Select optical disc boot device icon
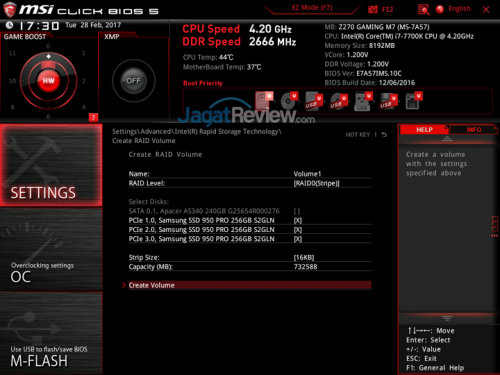This screenshot has width=500, height=375. 289,100
